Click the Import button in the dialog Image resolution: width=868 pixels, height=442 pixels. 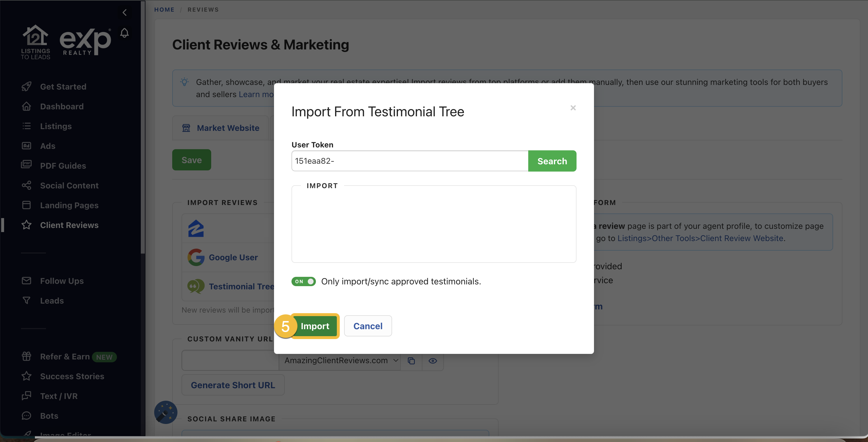315,326
